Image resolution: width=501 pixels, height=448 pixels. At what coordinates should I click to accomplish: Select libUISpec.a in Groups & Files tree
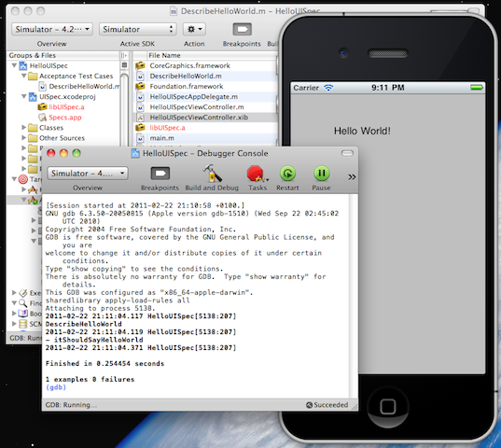[x=66, y=106]
